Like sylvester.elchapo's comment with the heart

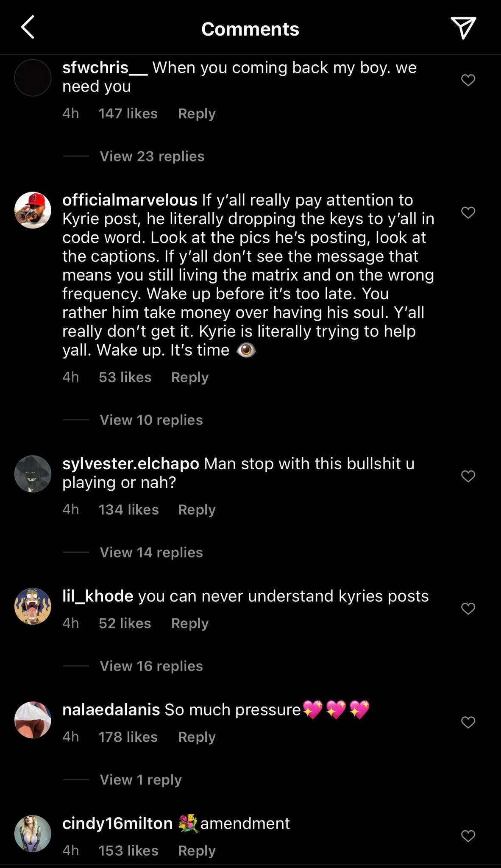tap(468, 476)
